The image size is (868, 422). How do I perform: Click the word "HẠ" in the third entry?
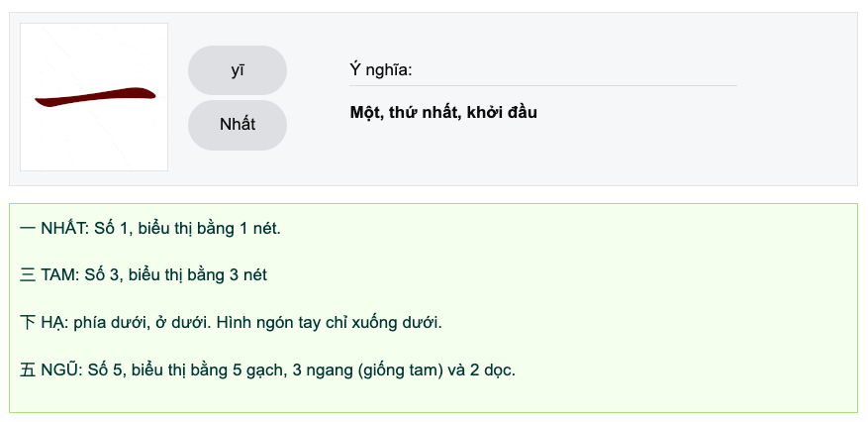(53, 323)
